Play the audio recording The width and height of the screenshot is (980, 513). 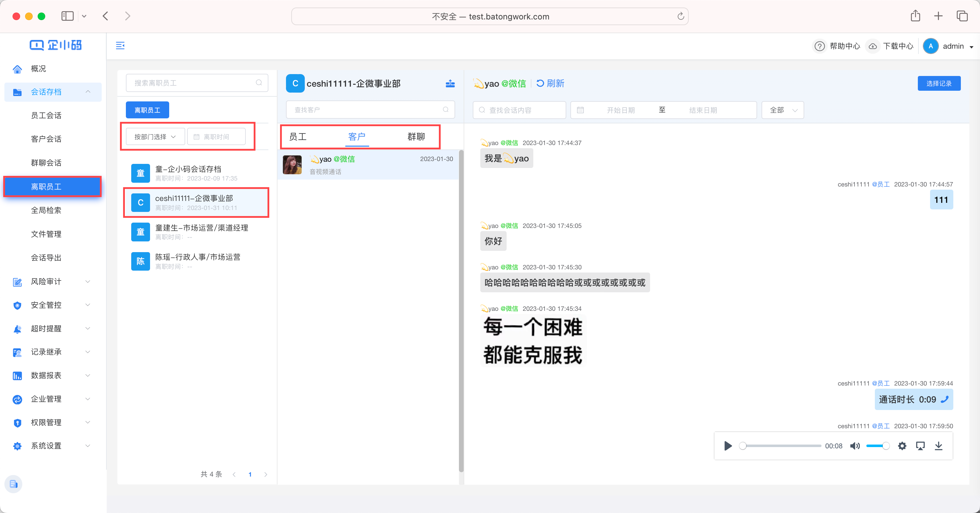pos(728,445)
